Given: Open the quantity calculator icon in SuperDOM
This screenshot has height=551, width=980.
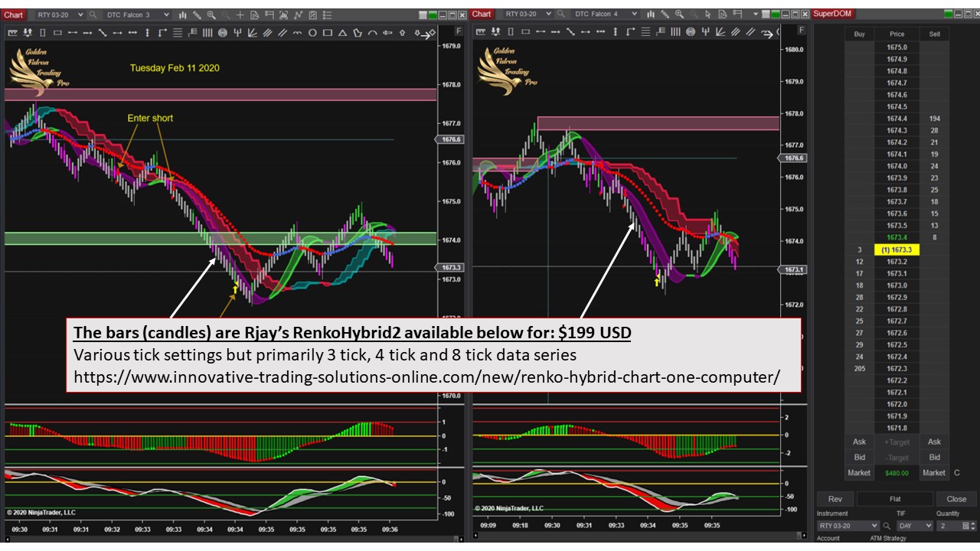Looking at the screenshot, I should (x=965, y=527).
